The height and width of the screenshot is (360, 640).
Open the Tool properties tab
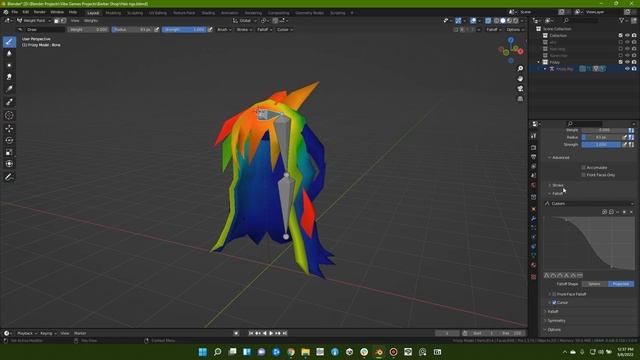tap(533, 136)
